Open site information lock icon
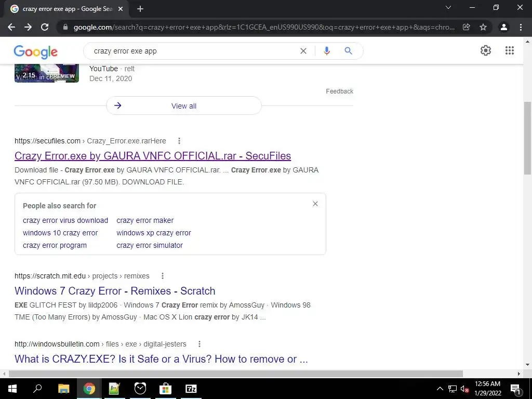Viewport: 532px width, 399px height. coord(65,27)
